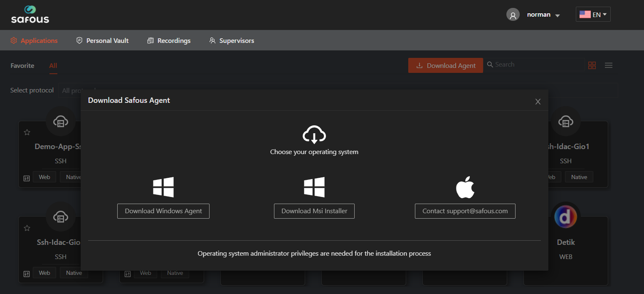Click Download Msi Installer button
The image size is (644, 294).
[314, 211]
